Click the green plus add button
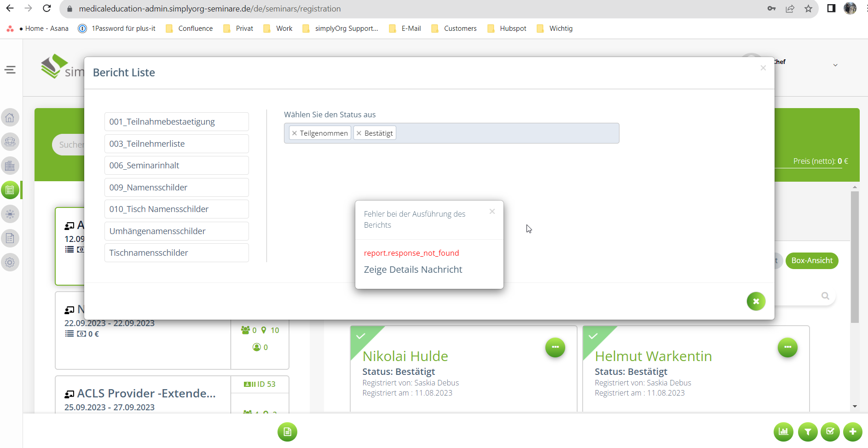This screenshot has height=448, width=868. coord(852,431)
